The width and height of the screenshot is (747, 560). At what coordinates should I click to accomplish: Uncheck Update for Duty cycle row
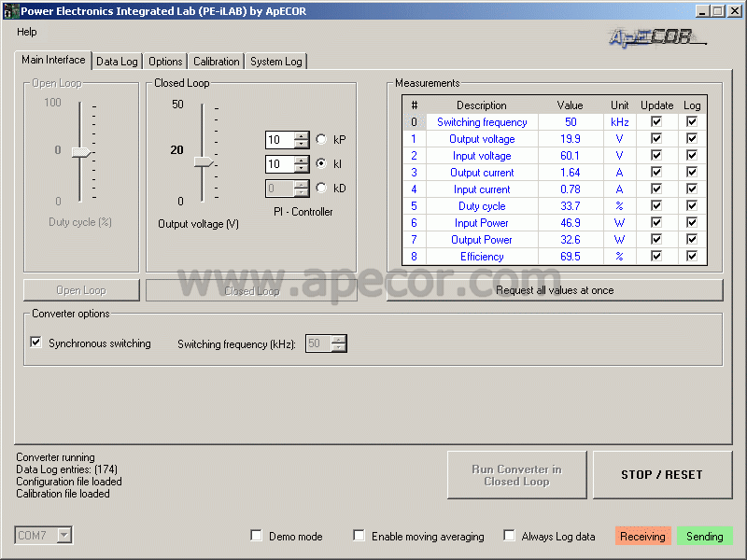pyautogui.click(x=656, y=205)
